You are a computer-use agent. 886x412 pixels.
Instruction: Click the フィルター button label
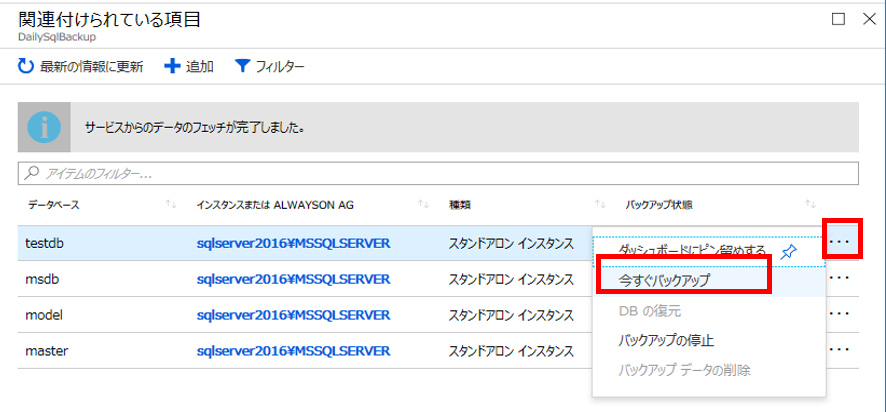click(280, 67)
